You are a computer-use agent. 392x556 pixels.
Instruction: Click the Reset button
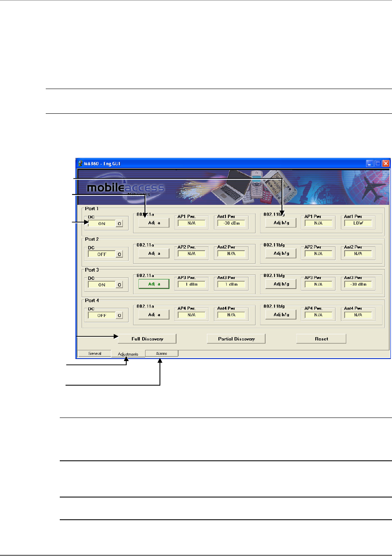(x=321, y=339)
